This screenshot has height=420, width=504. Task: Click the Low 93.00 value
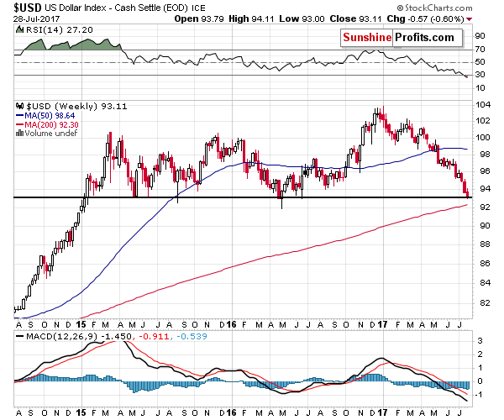(302, 19)
